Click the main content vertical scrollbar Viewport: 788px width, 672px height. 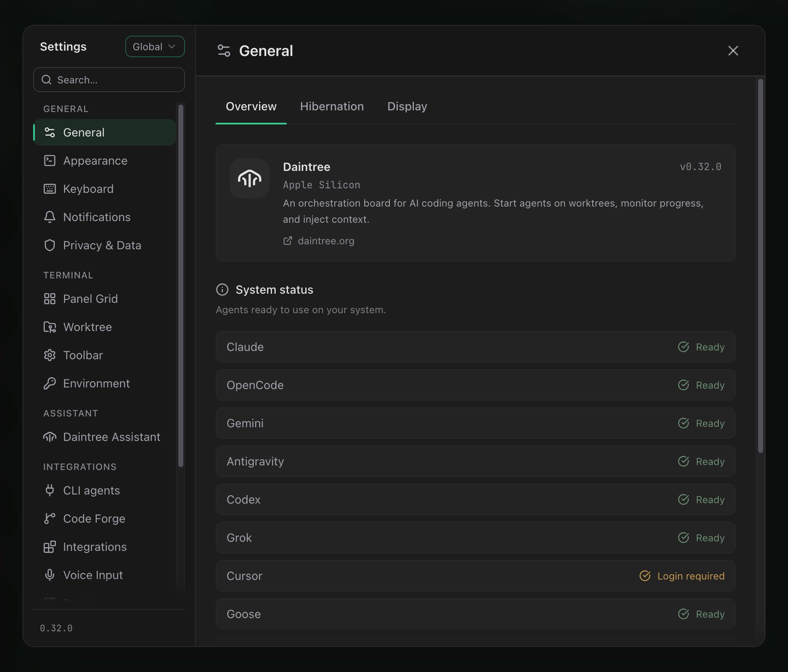[x=760, y=265]
